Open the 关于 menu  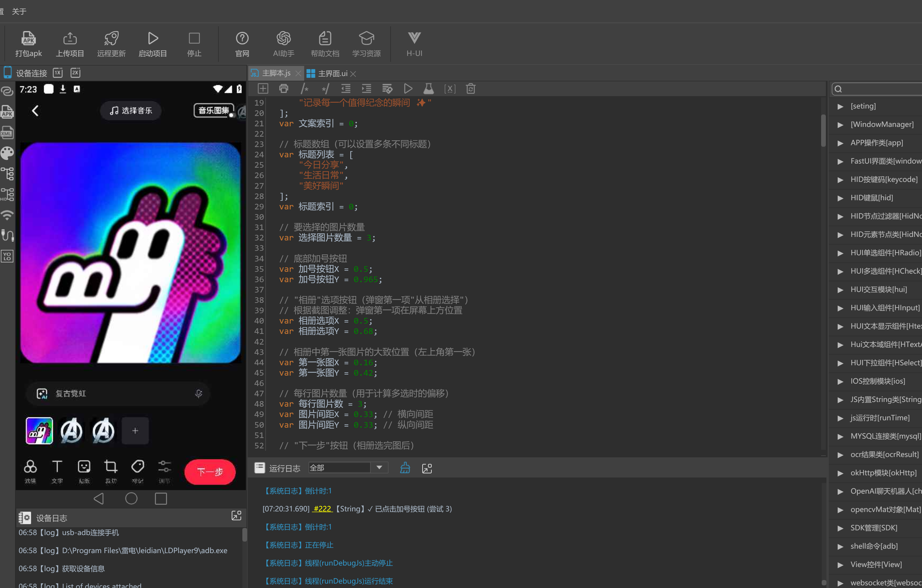pyautogui.click(x=19, y=12)
